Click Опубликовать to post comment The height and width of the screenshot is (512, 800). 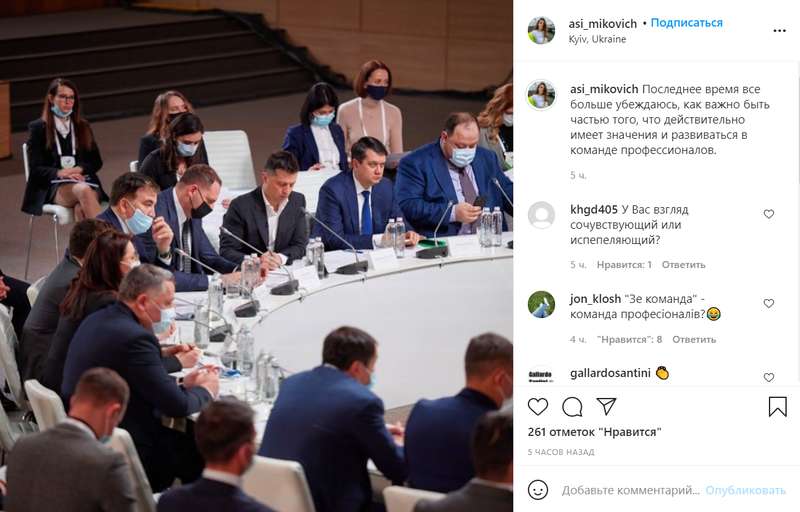tap(745, 491)
